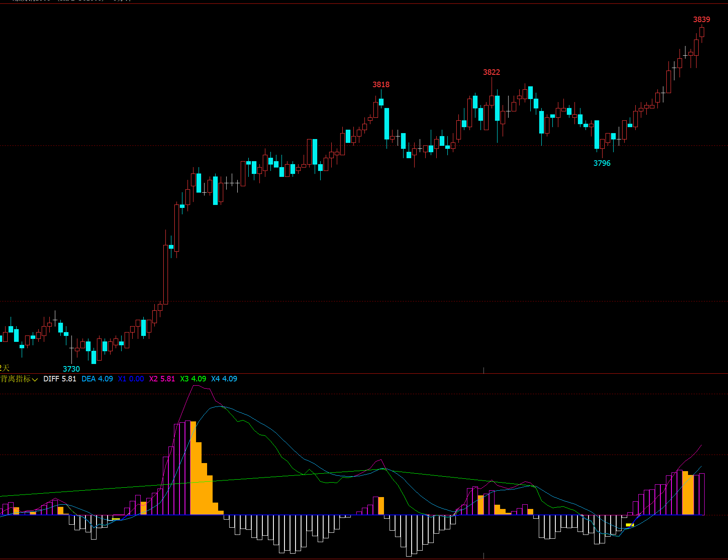
Task: Click the X3 4.09 green value
Action: (193, 379)
